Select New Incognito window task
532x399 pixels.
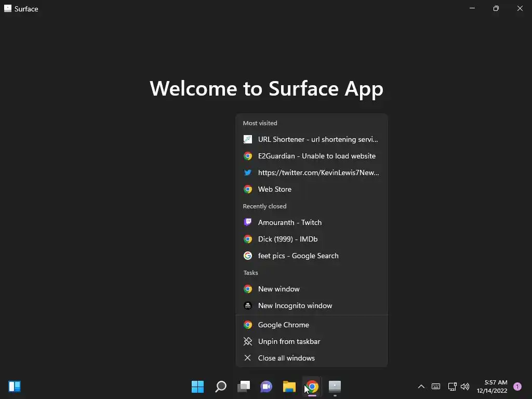click(x=312, y=305)
